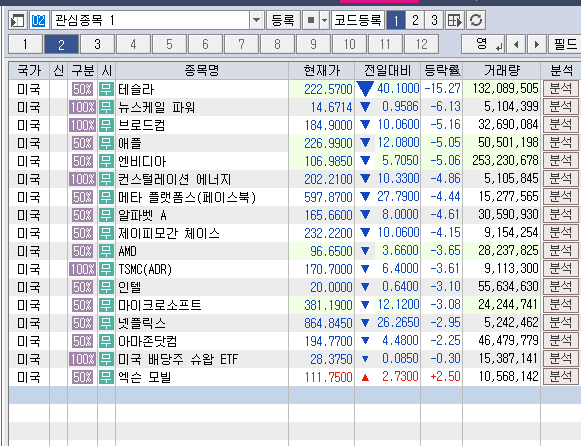The height and width of the screenshot is (446, 581).
Task: Open the 관심종목 1 dropdown arrow
Action: coord(256,20)
